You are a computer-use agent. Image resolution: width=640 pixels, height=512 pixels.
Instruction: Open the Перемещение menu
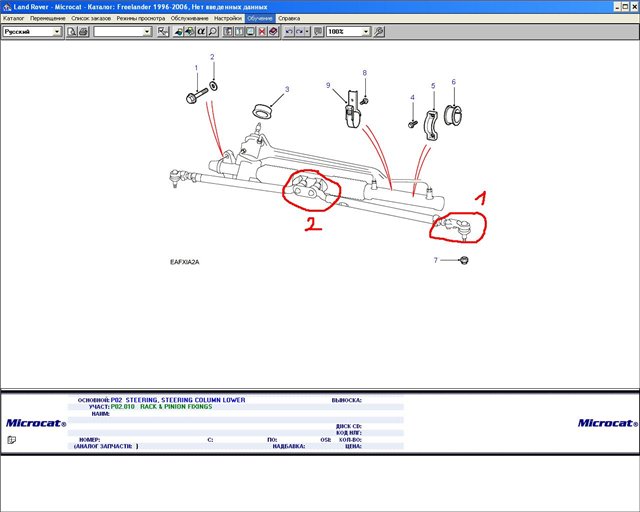click(47, 18)
